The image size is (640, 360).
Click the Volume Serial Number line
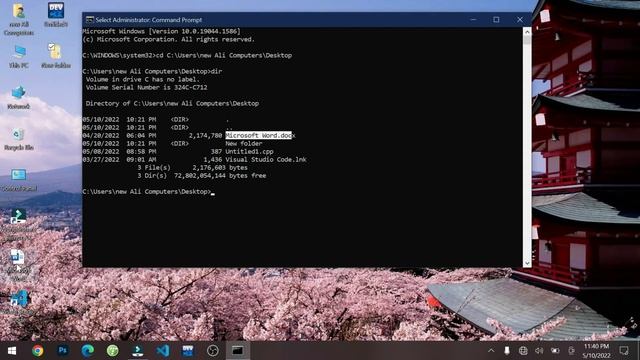[x=147, y=87]
